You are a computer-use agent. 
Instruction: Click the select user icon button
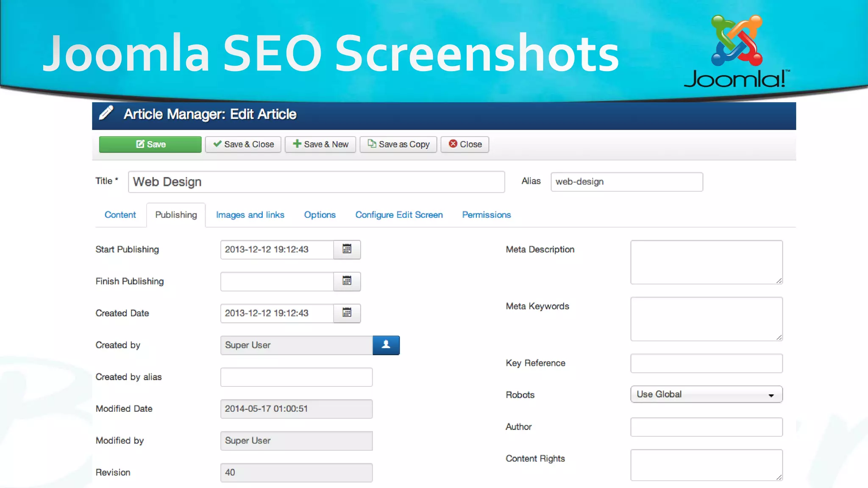[x=386, y=345]
